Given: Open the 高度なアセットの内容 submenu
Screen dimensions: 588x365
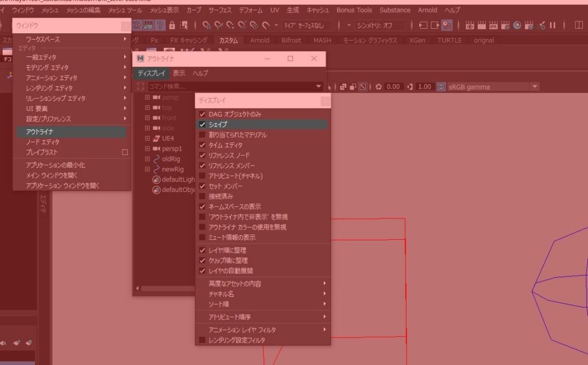Looking at the screenshot, I should click(262, 283).
